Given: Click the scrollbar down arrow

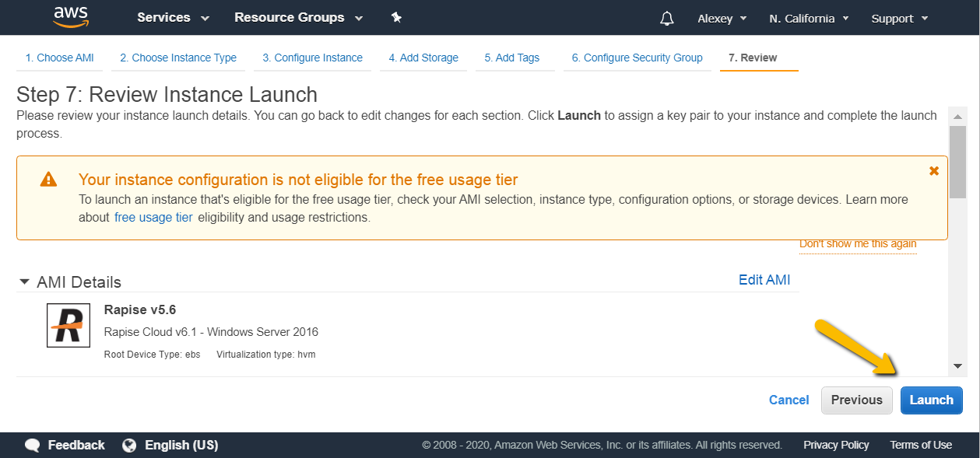Looking at the screenshot, I should click(x=957, y=365).
